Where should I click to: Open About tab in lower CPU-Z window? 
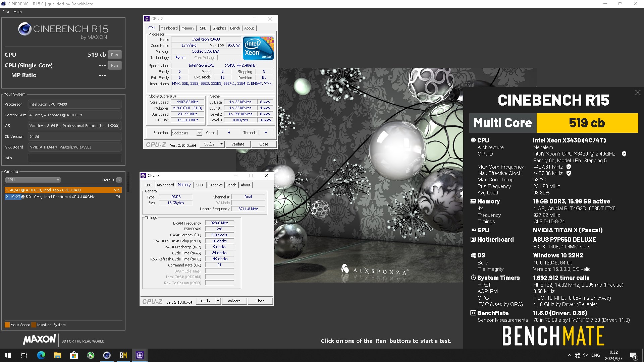pos(245,185)
